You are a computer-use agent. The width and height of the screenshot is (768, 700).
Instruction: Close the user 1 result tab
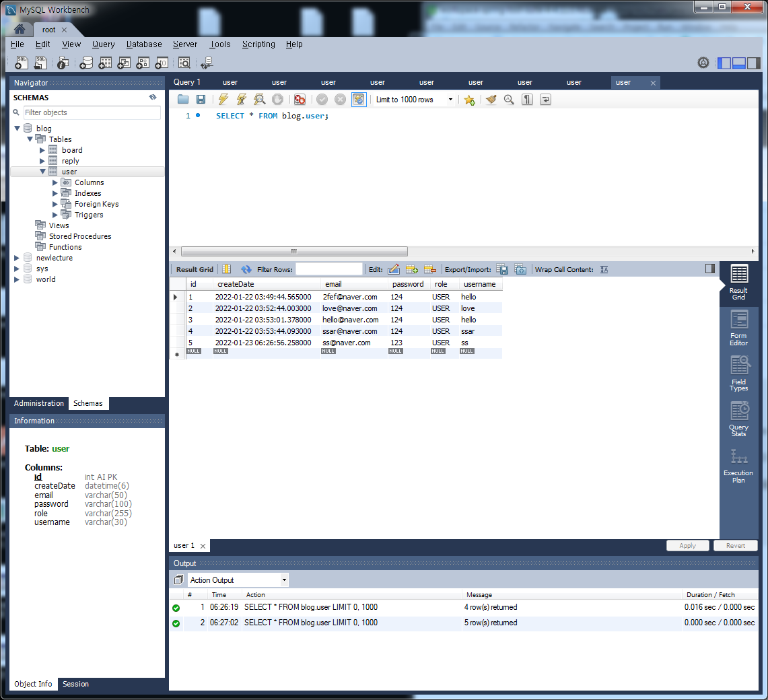tap(203, 546)
